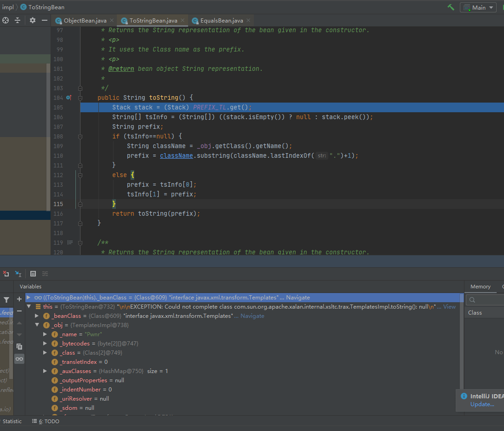Expand the _beanClass watch entry at the top

coord(29,297)
